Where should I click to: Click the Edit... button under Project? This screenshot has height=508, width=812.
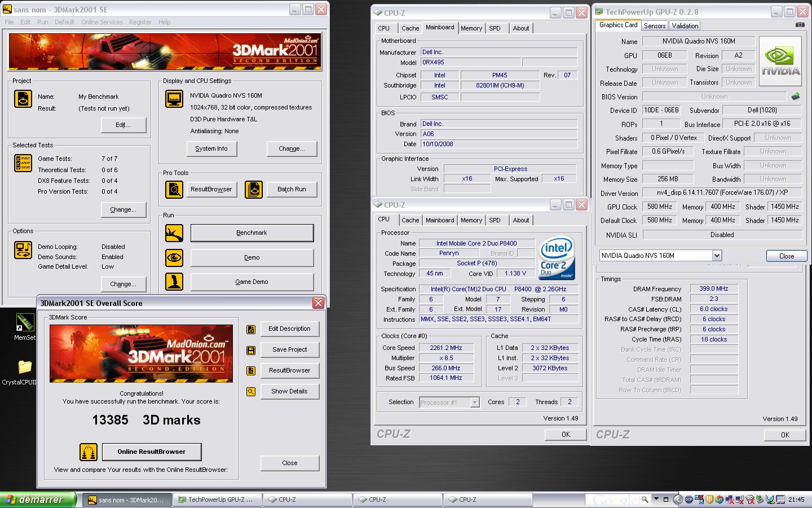point(123,125)
